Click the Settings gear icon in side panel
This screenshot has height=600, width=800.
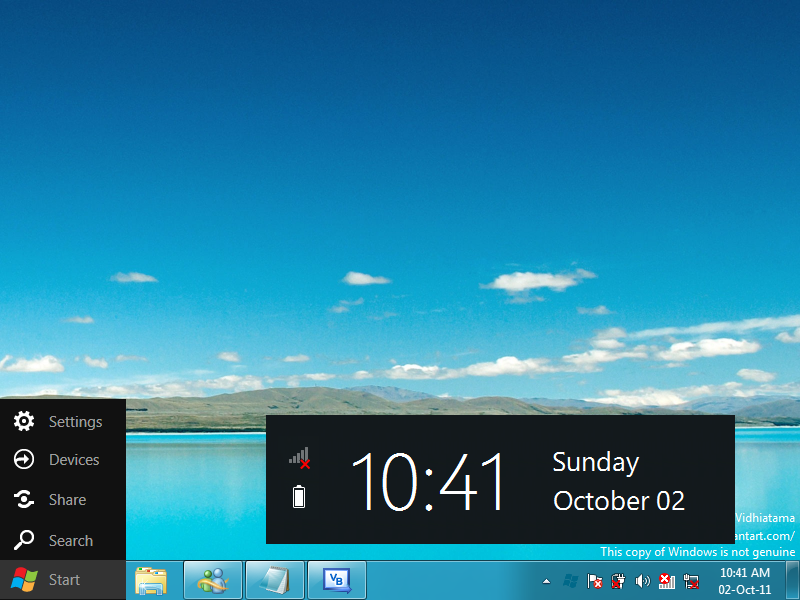24,421
